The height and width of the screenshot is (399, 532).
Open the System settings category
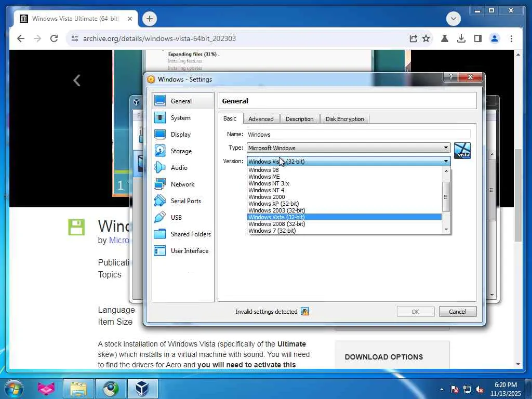[183, 118]
